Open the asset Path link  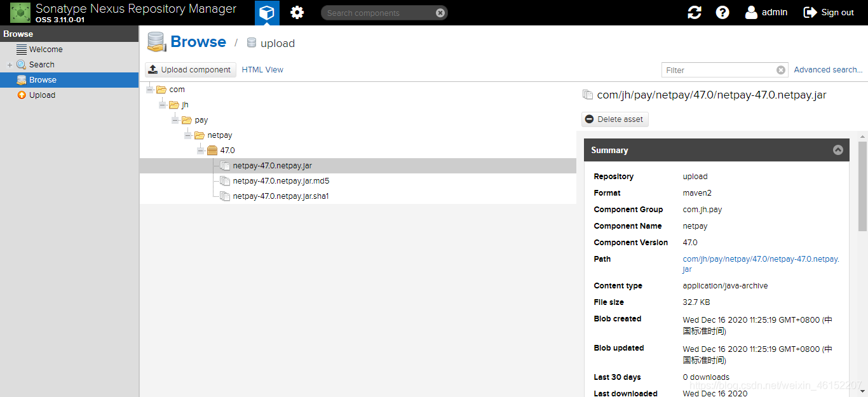[x=761, y=264]
